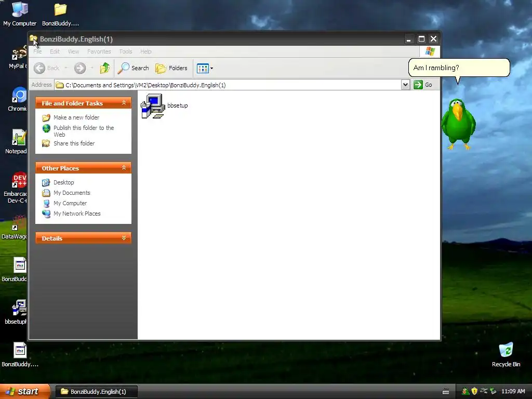This screenshot has width=532, height=399.
Task: Open the Help menu
Action: pyautogui.click(x=146, y=51)
